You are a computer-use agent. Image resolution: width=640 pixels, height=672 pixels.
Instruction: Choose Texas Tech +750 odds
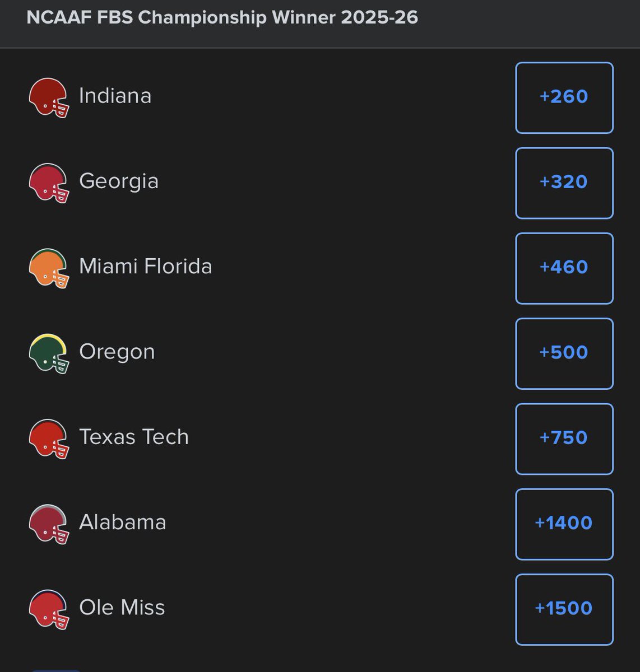[564, 438]
